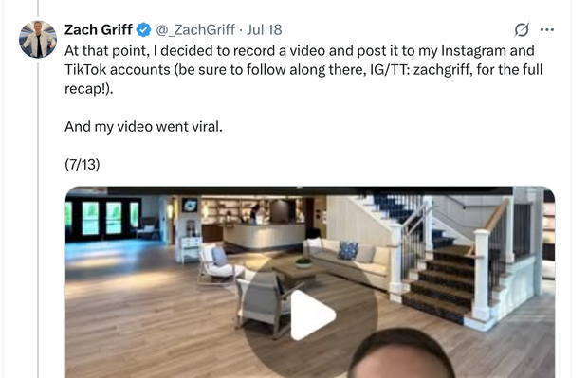This screenshot has height=378, width=588.
Task: Click the man's head at the video bottom
Action: coord(402,354)
